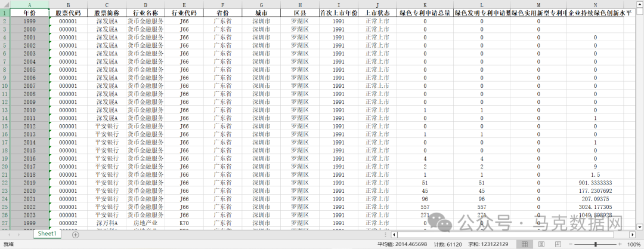Click the Select All corner box
Viewport: 644px width, 249px height.
click(x=5, y=5)
